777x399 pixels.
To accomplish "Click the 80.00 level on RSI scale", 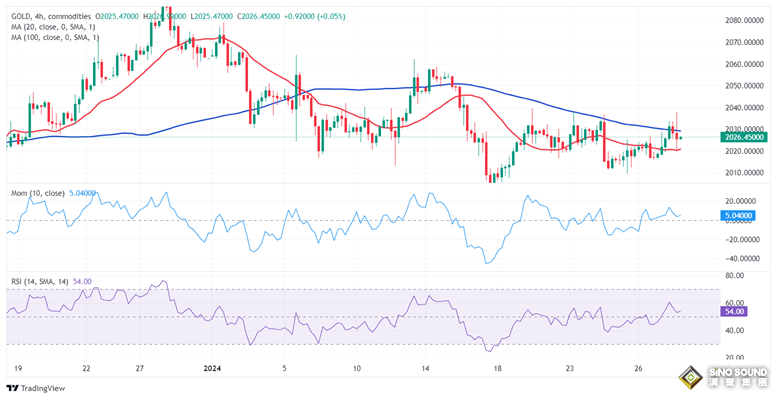I will pyautogui.click(x=734, y=275).
